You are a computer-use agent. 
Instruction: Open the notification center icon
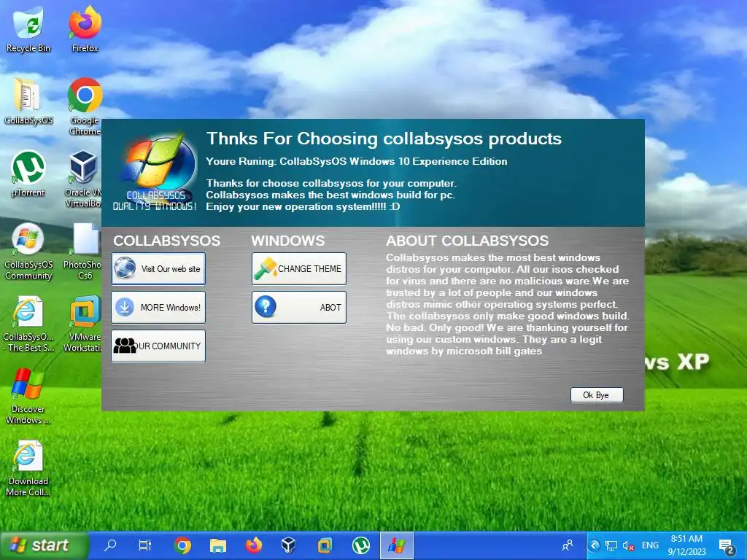(x=726, y=546)
